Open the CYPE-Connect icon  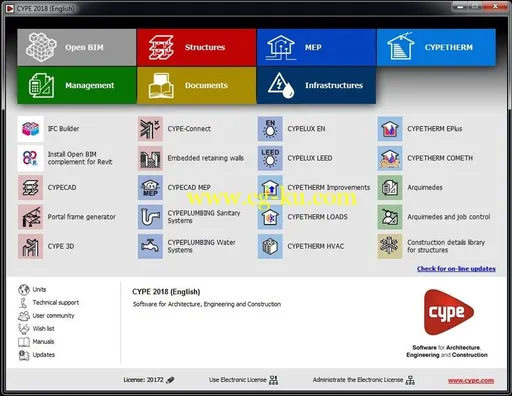150,129
